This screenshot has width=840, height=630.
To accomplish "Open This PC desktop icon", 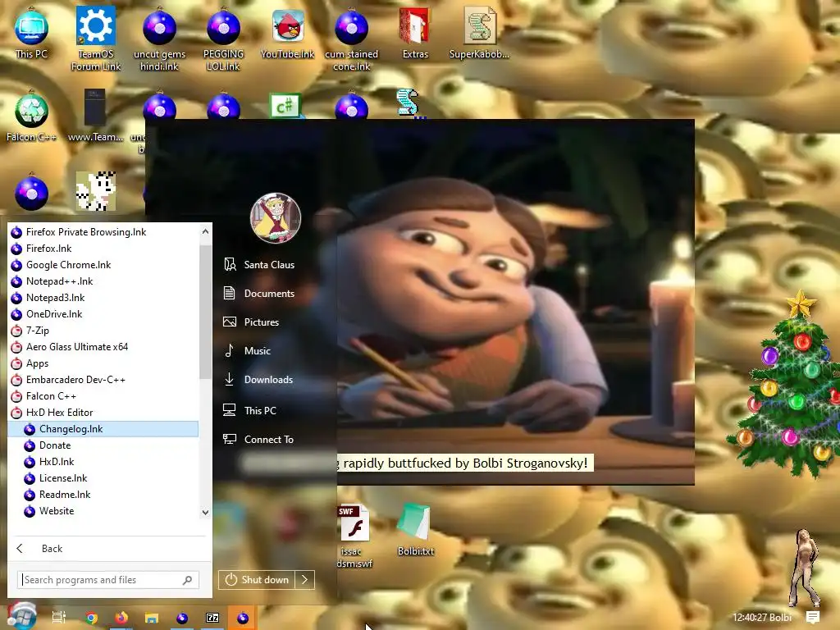I will click(31, 33).
